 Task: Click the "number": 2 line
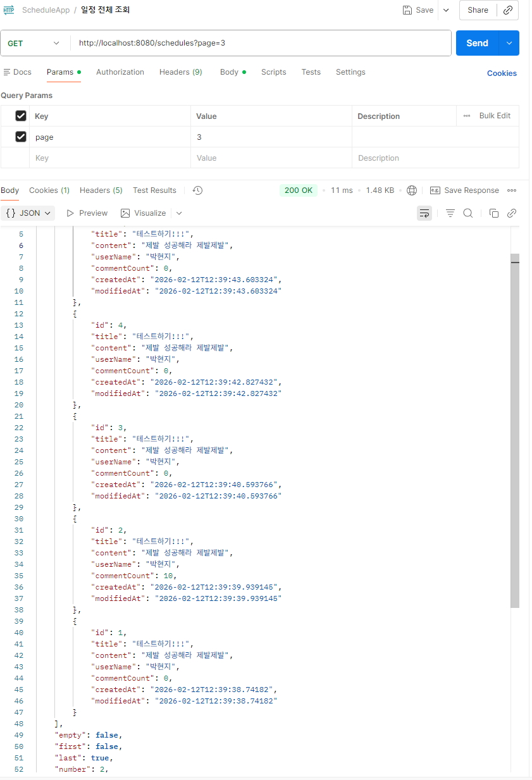point(82,769)
